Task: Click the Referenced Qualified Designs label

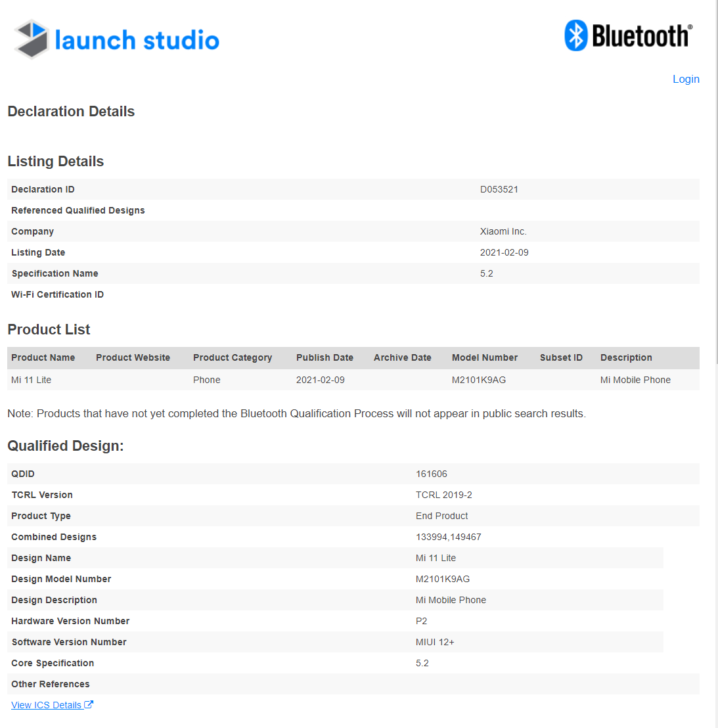Action: 78,210
